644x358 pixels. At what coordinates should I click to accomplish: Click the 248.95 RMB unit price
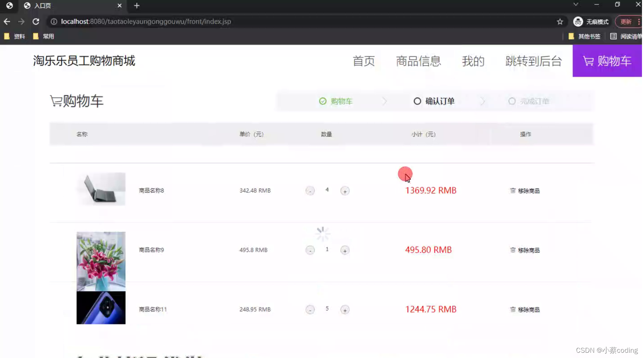(255, 309)
